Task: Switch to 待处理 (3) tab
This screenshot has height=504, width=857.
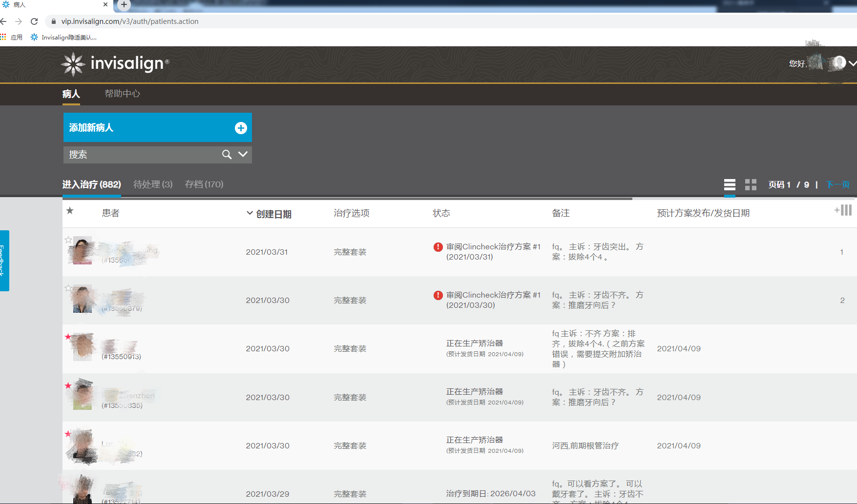Action: (153, 184)
